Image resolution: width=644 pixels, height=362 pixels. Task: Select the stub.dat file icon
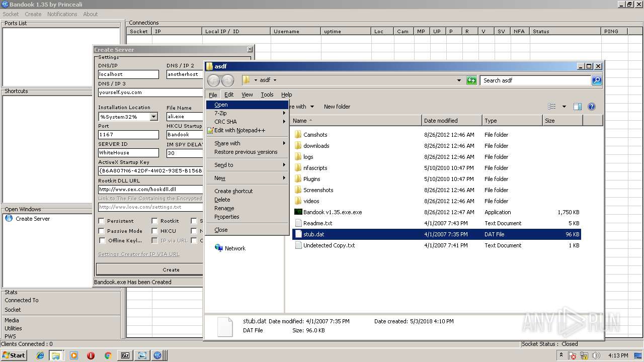(298, 234)
